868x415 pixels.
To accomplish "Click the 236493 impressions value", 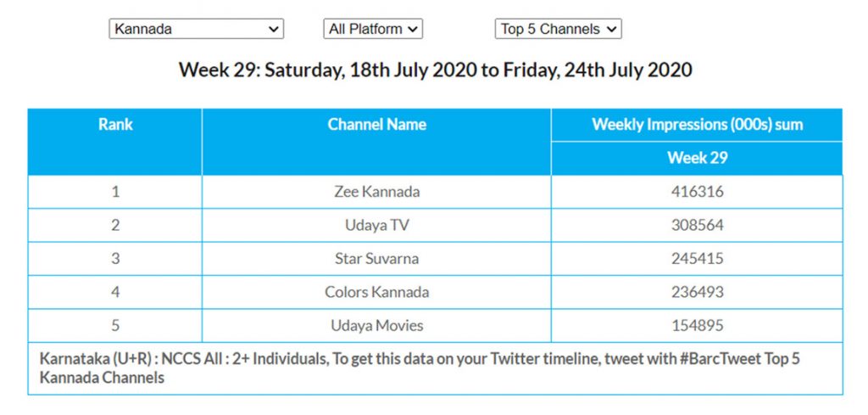I will point(697,292).
